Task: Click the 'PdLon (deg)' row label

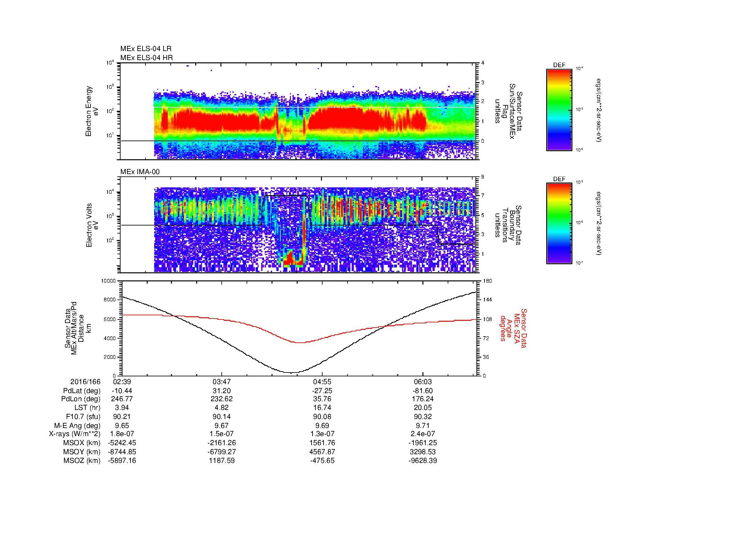Action: (x=81, y=399)
